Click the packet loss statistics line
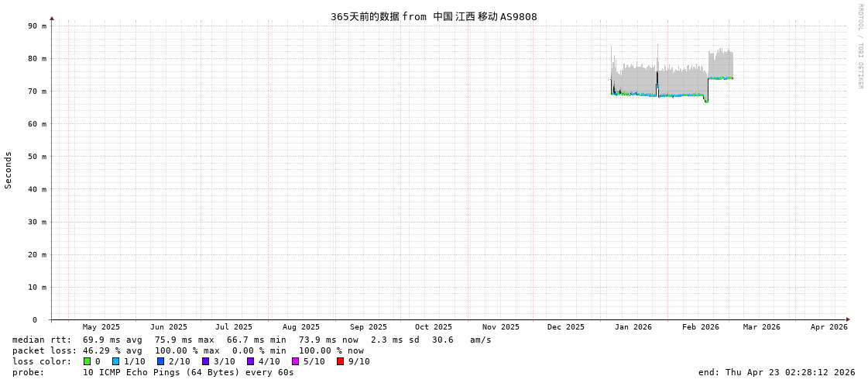Screen dimensions: 868x383 188,350
